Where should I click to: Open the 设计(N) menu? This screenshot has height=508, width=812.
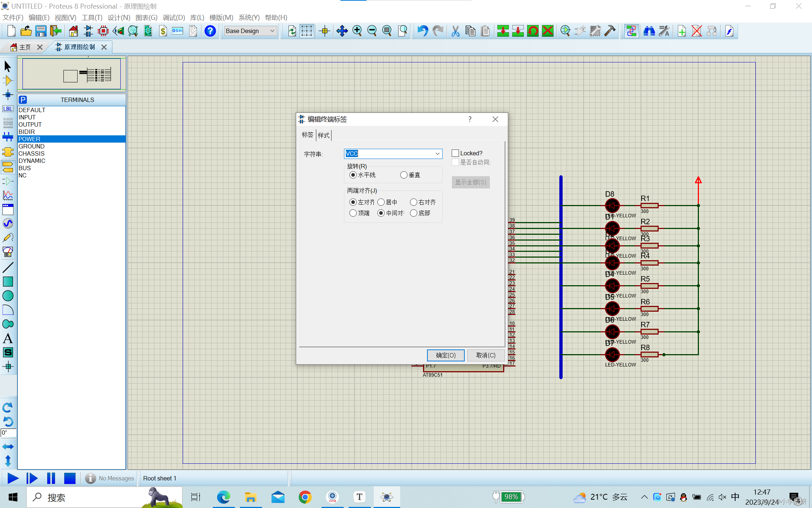tap(119, 17)
